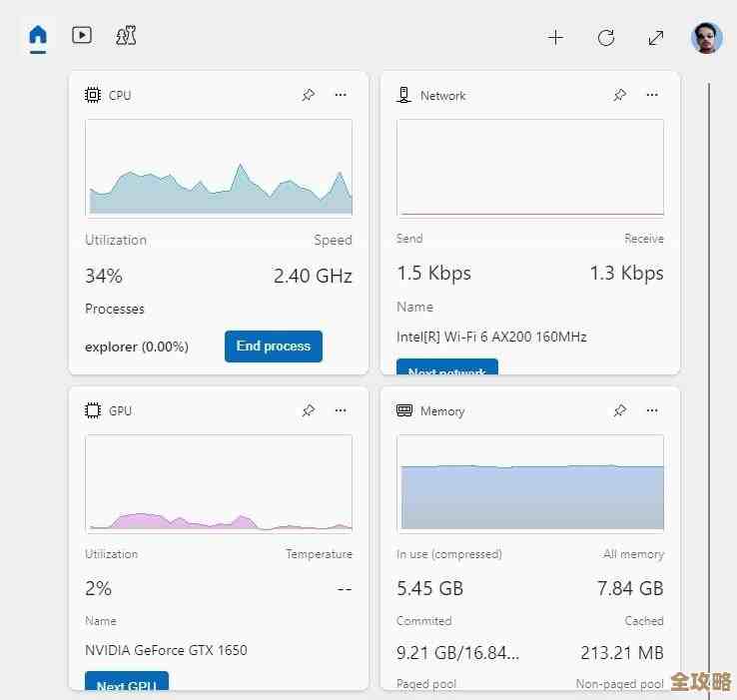Open the user profile avatar
The width and height of the screenshot is (737, 700).
706,38
